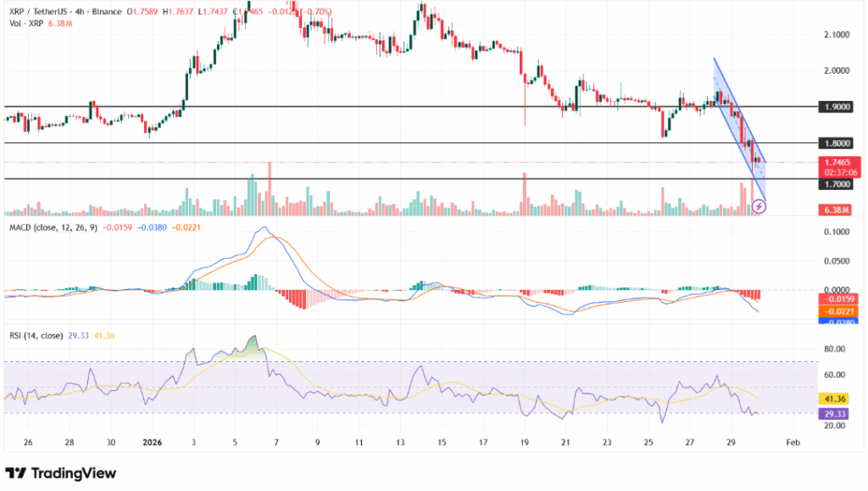Click the purple 29.33 RSI axis label
868x491 pixels.
834,414
